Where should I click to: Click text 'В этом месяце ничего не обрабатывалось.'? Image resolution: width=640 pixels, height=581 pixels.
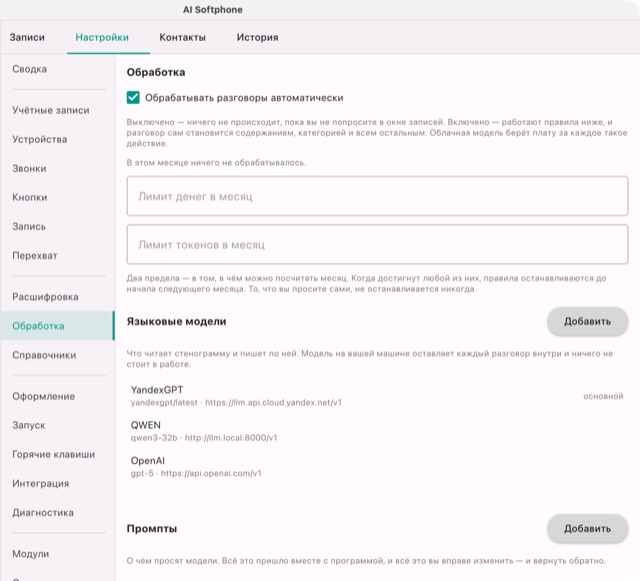pyautogui.click(x=216, y=163)
